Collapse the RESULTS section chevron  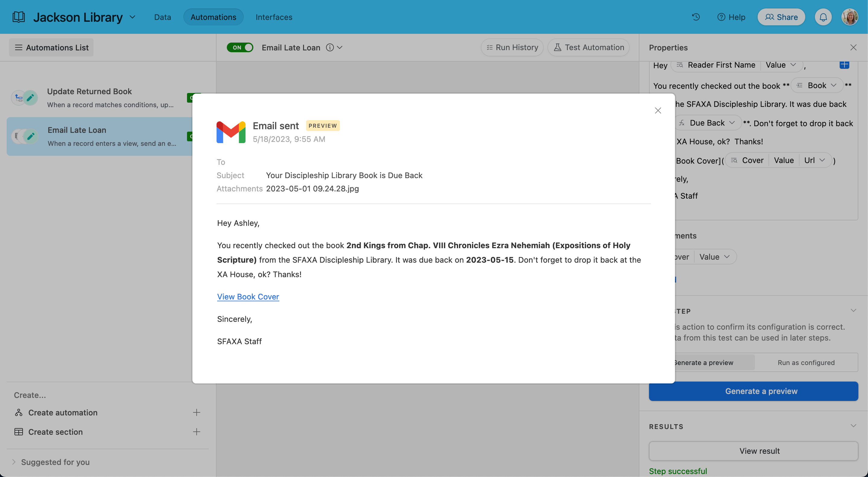pyautogui.click(x=853, y=426)
